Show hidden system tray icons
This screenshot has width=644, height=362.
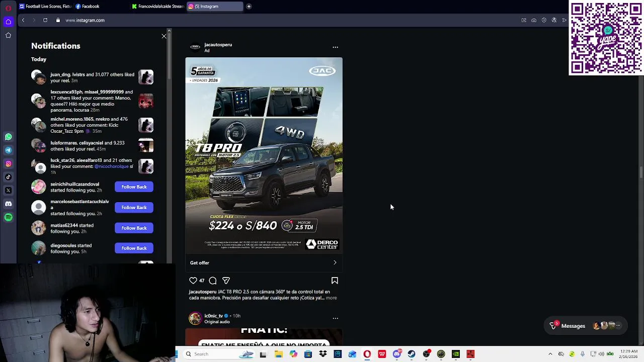click(x=550, y=354)
